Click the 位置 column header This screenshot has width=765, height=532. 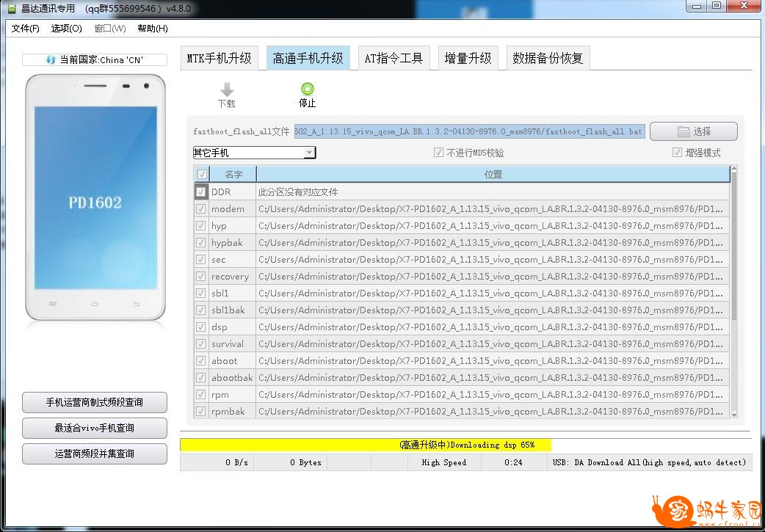[493, 174]
